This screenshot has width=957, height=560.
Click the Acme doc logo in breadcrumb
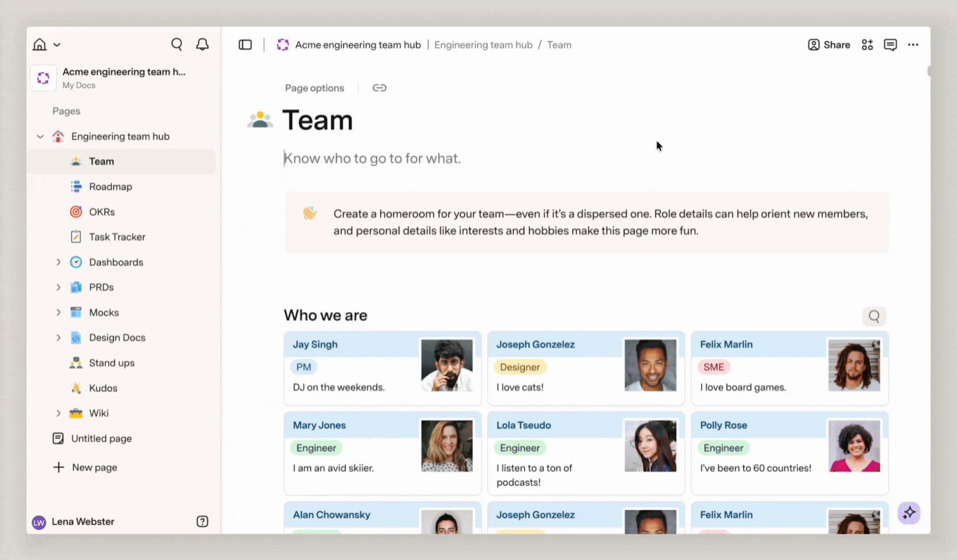coord(283,45)
